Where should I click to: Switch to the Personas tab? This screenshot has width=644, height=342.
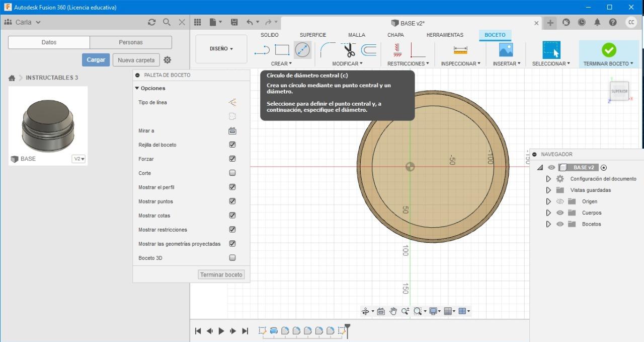(x=131, y=42)
